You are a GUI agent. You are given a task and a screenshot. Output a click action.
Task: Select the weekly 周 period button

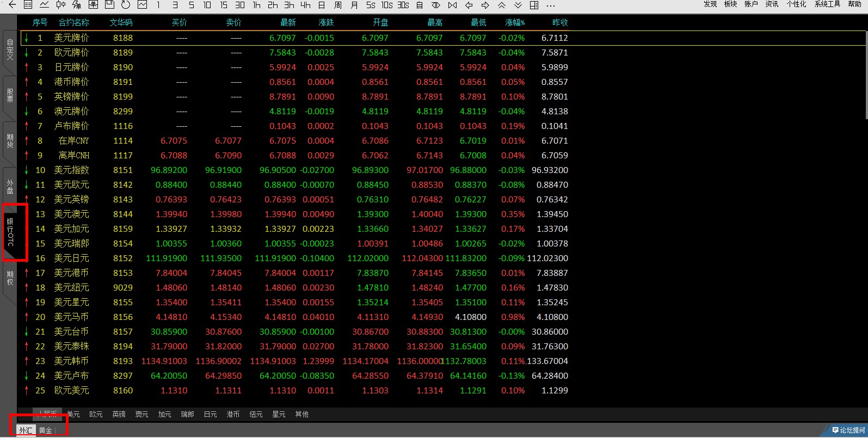(338, 5)
